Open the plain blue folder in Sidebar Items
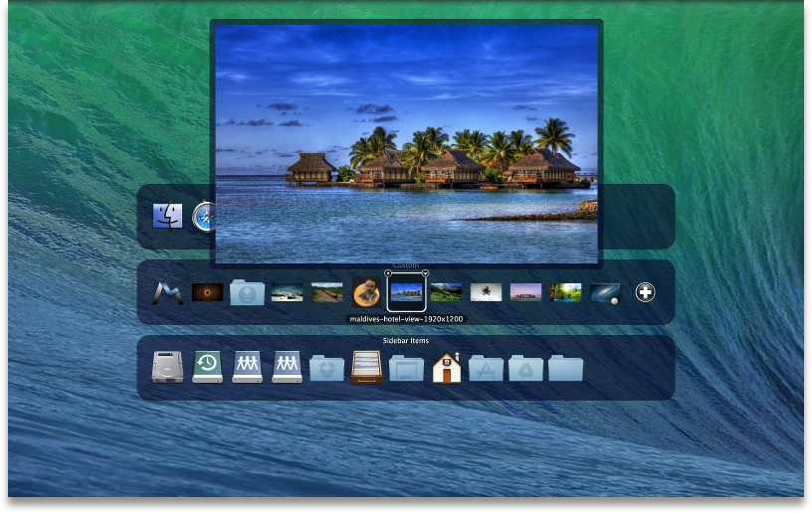Screen dimensions: 812x513 pyautogui.click(x=565, y=368)
